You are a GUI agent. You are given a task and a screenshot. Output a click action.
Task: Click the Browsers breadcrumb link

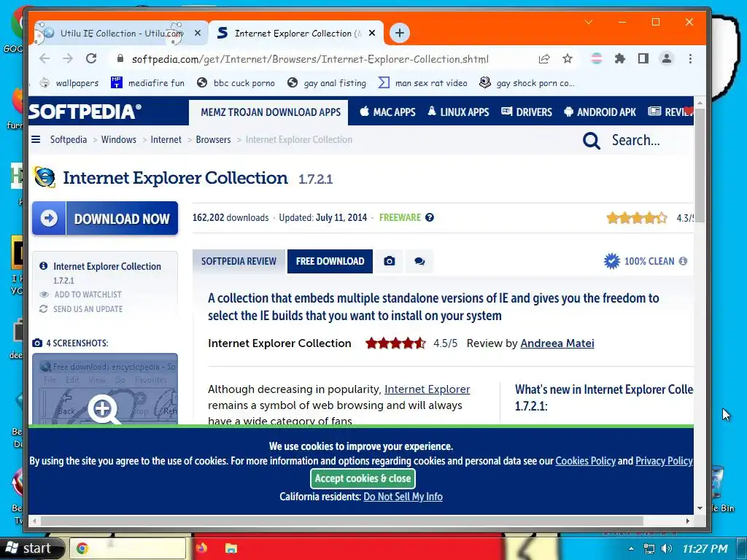[213, 139]
